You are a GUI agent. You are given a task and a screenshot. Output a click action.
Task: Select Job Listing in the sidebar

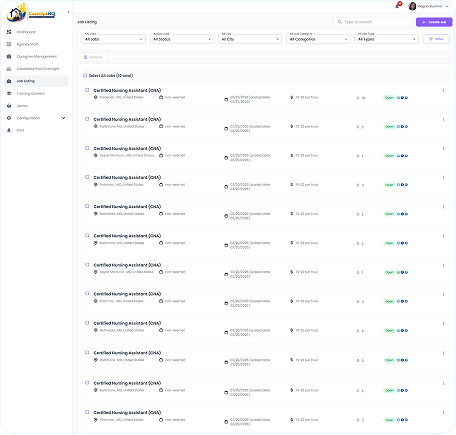coord(36,81)
